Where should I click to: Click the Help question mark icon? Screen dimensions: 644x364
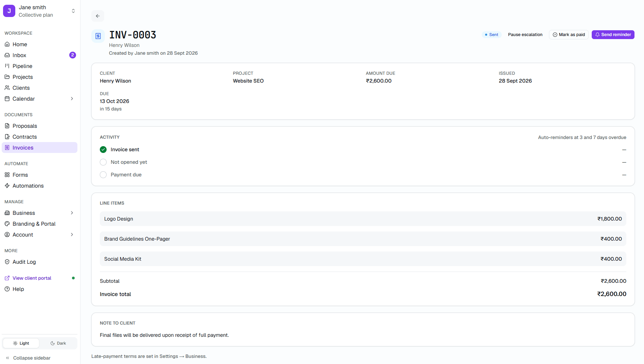(7, 289)
